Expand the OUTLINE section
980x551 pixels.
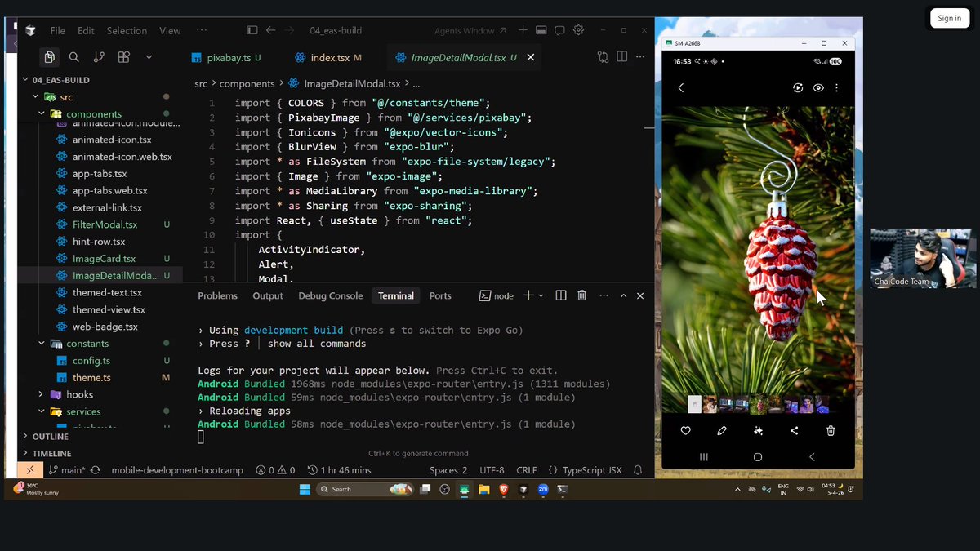click(50, 437)
